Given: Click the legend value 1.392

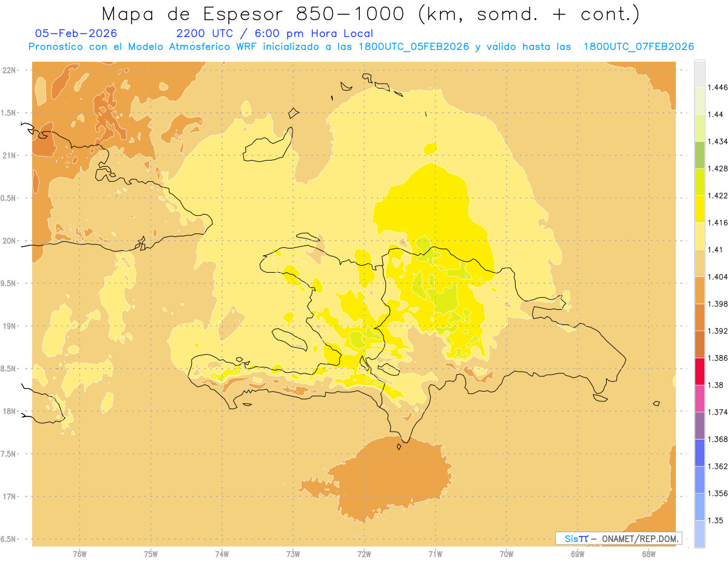Looking at the screenshot, I should (x=719, y=331).
